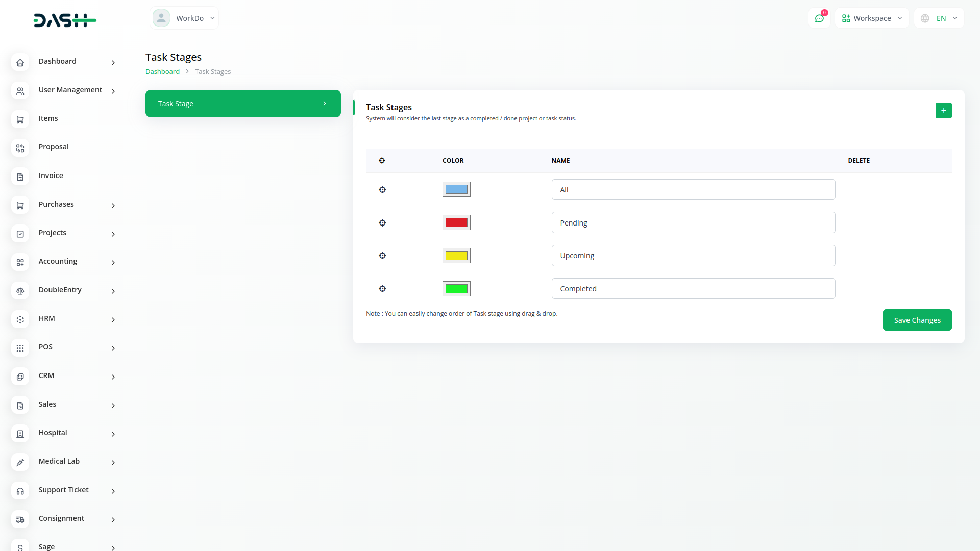Select the Task Stage tab
The image size is (980, 551).
243,104
